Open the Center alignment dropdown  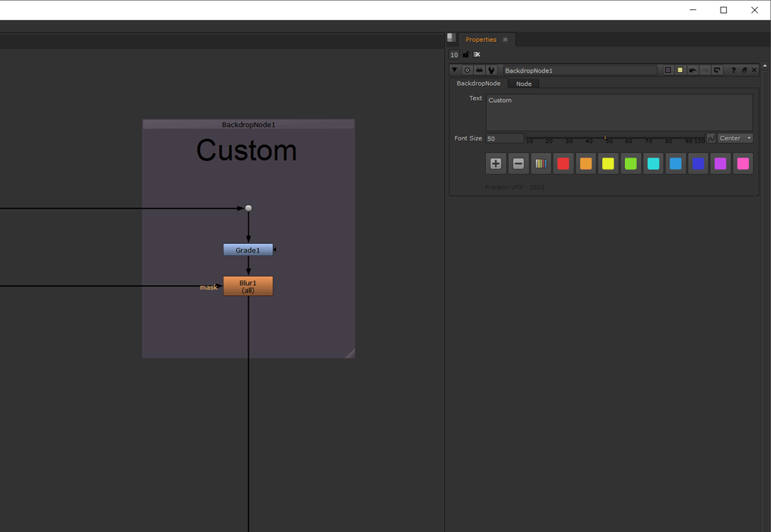(x=735, y=138)
